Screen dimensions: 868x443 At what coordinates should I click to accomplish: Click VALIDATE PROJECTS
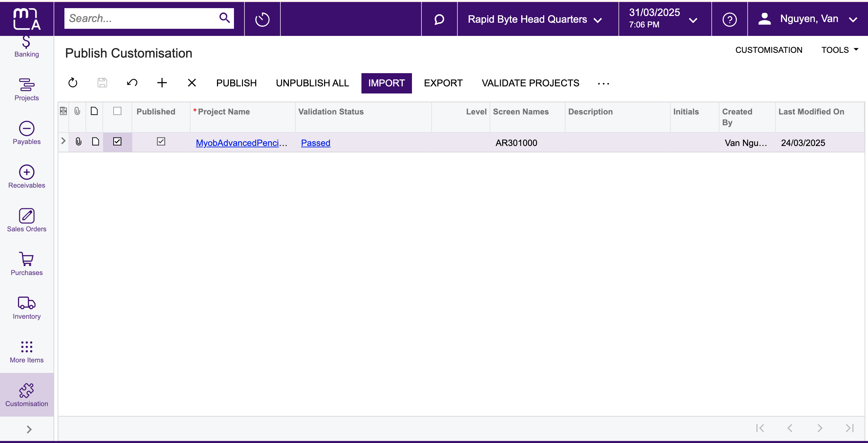coord(530,83)
